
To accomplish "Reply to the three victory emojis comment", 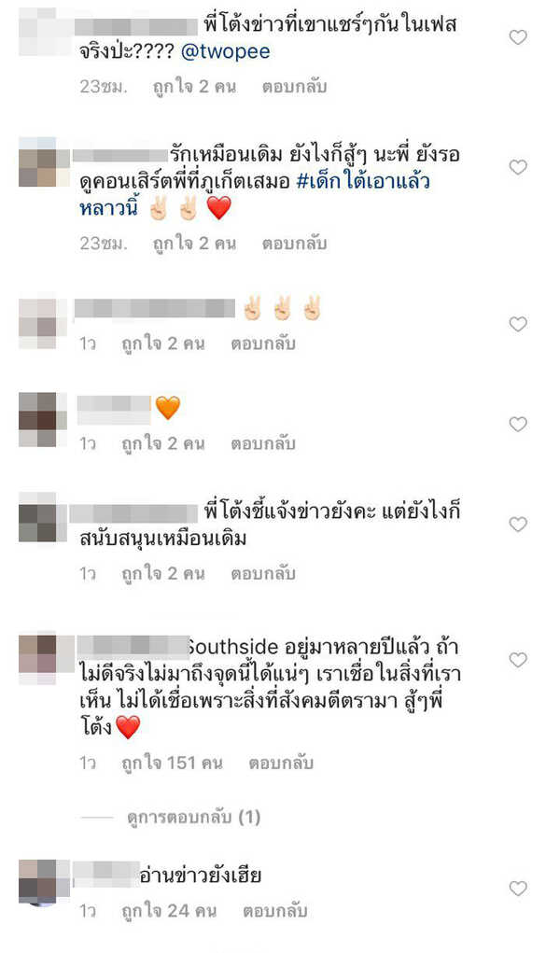I will click(x=262, y=344).
